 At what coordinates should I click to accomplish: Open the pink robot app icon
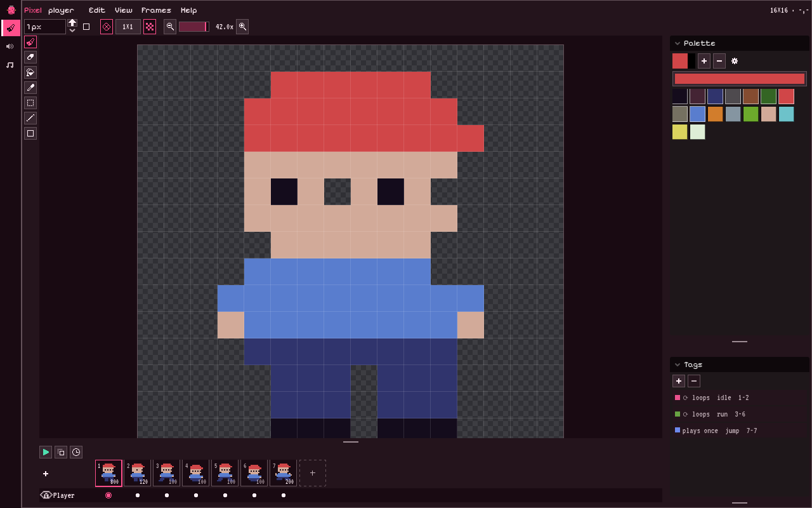(x=11, y=10)
